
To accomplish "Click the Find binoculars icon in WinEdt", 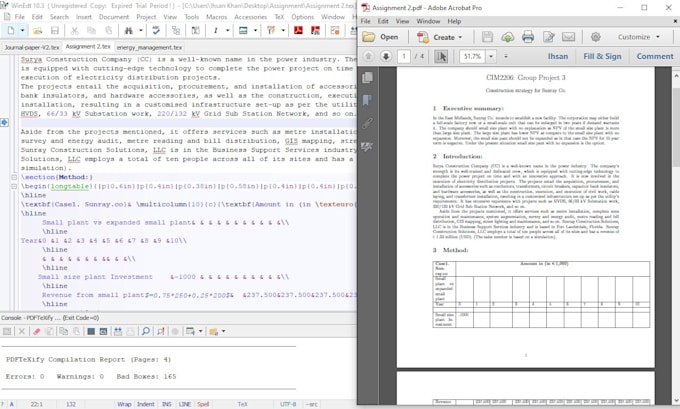I will tap(128, 30).
